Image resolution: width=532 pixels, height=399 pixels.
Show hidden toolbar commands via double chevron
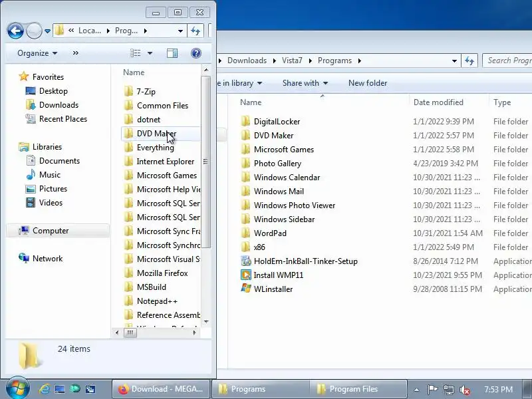76,53
